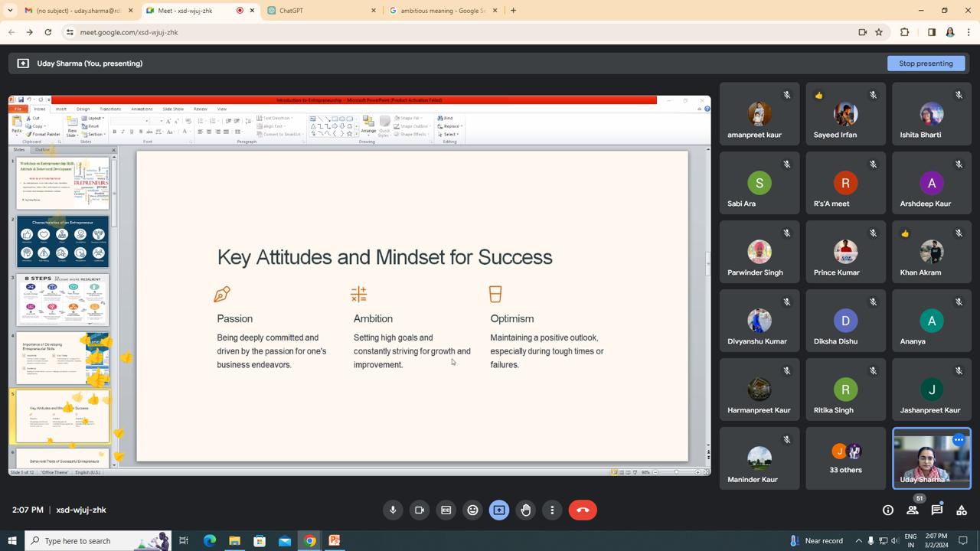980x551 pixels.
Task: Select amanpreet kaur participant tile
Action: [x=759, y=114]
